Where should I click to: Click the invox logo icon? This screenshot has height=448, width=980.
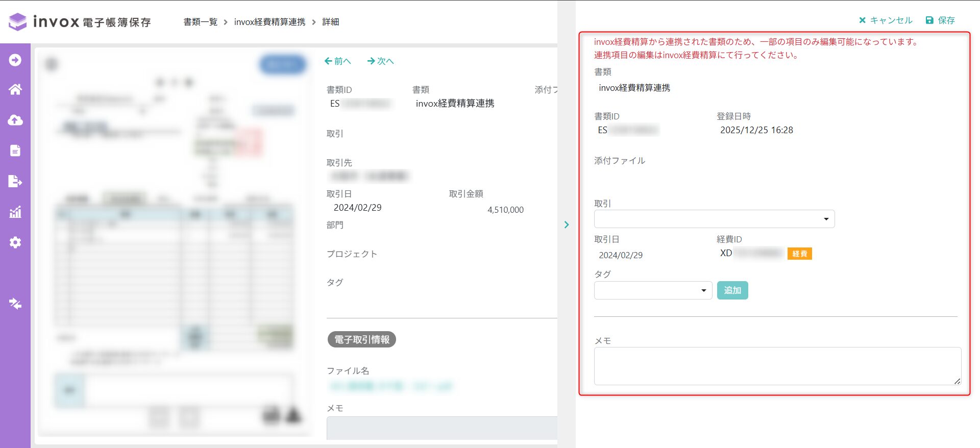point(18,22)
